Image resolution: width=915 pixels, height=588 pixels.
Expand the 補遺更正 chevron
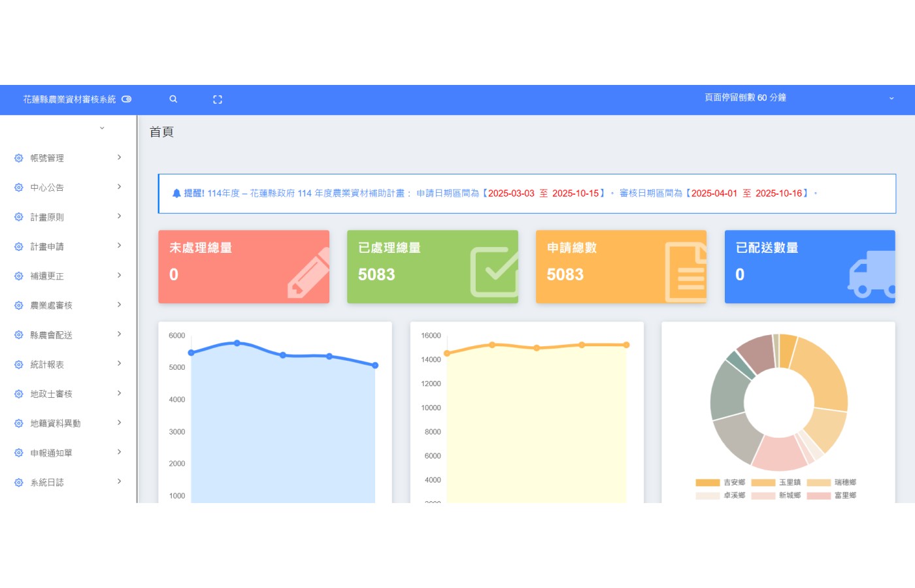pos(119,275)
